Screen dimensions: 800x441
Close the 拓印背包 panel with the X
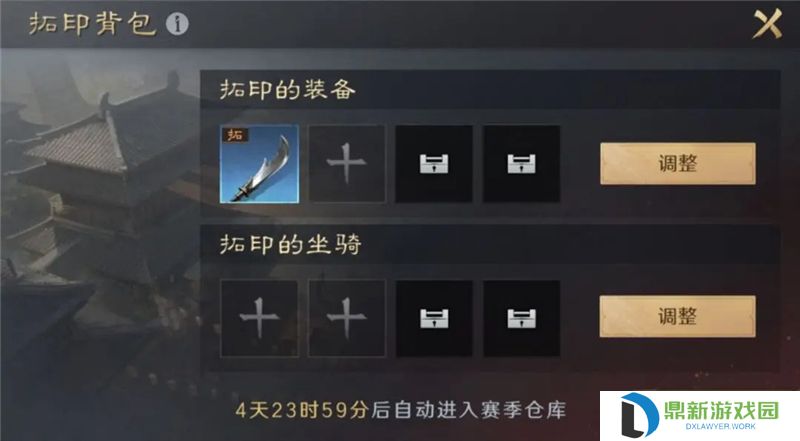pyautogui.click(x=767, y=23)
